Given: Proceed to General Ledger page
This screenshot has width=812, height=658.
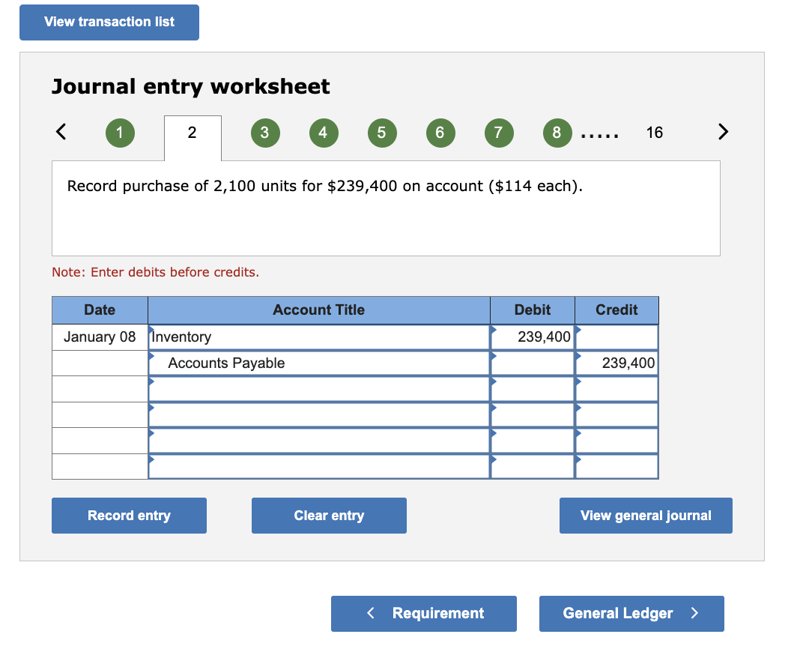Looking at the screenshot, I should (631, 614).
